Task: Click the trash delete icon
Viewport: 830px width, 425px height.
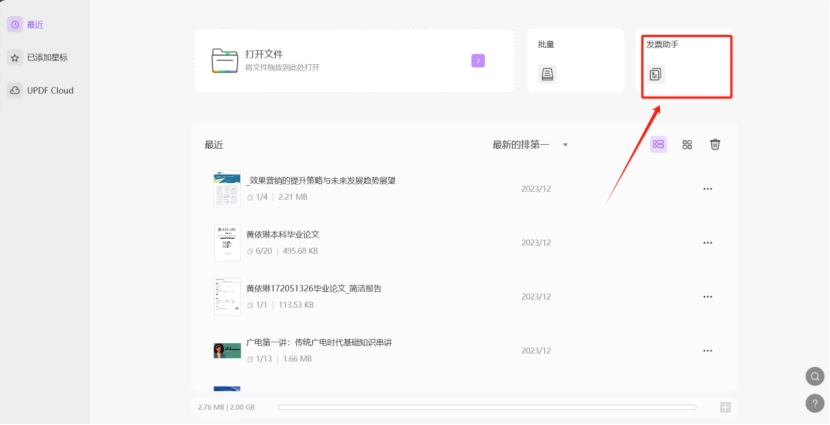Action: [x=715, y=144]
